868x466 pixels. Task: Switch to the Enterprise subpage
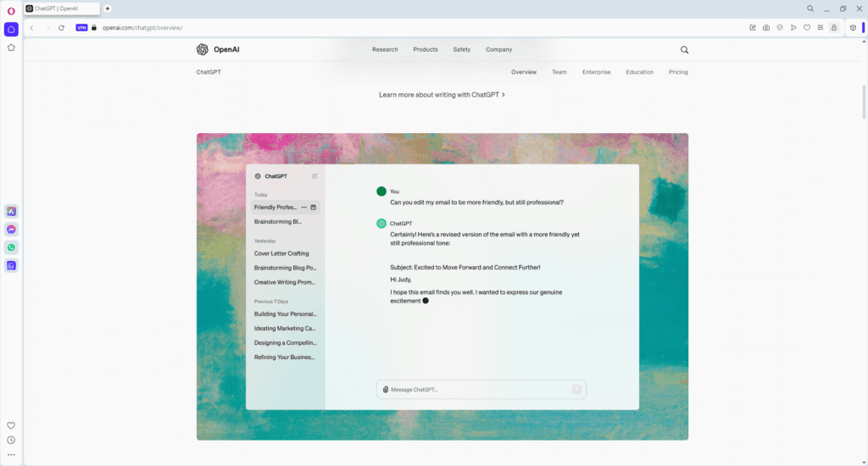tap(596, 72)
